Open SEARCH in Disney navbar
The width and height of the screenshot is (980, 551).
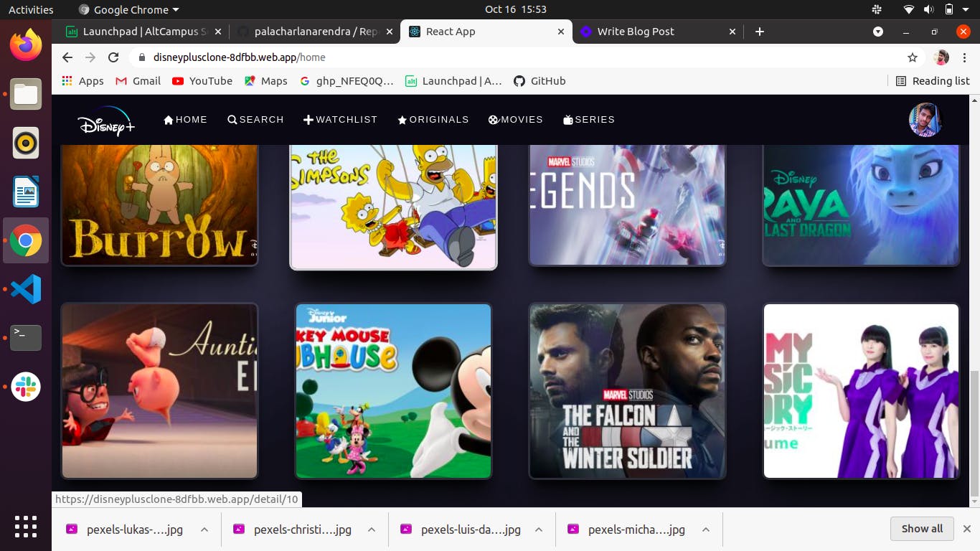(x=255, y=120)
